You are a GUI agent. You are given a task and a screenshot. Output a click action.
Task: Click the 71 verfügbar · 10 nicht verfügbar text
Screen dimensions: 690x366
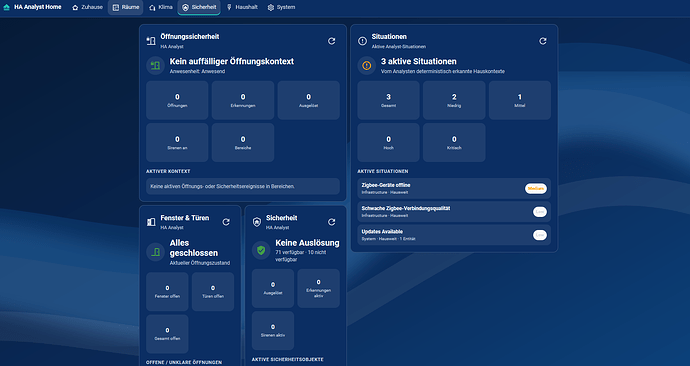click(x=301, y=256)
